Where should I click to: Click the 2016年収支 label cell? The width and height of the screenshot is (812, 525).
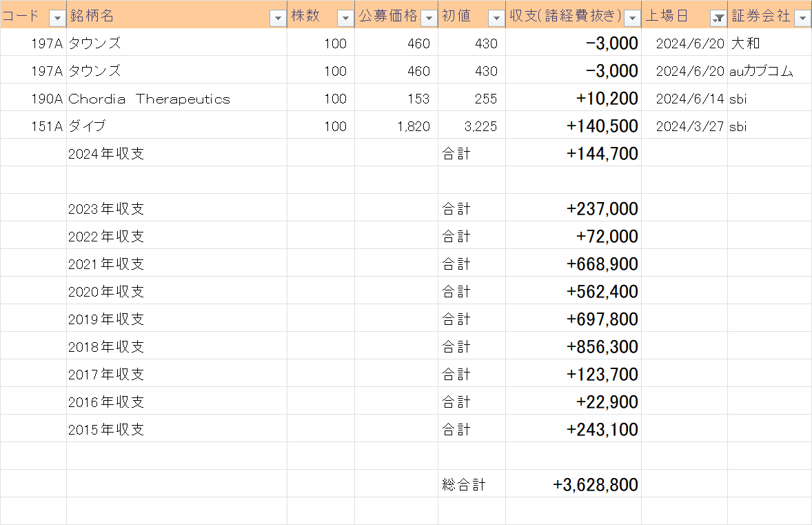coord(176,402)
